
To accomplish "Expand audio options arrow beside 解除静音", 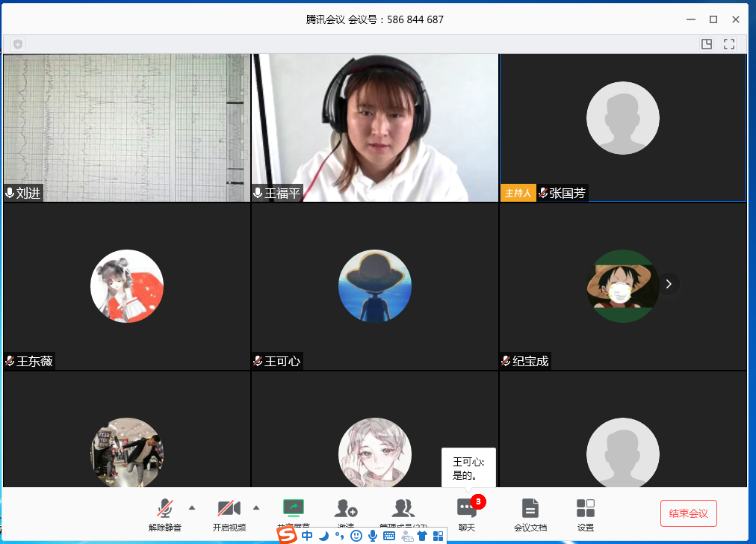I will click(x=192, y=507).
